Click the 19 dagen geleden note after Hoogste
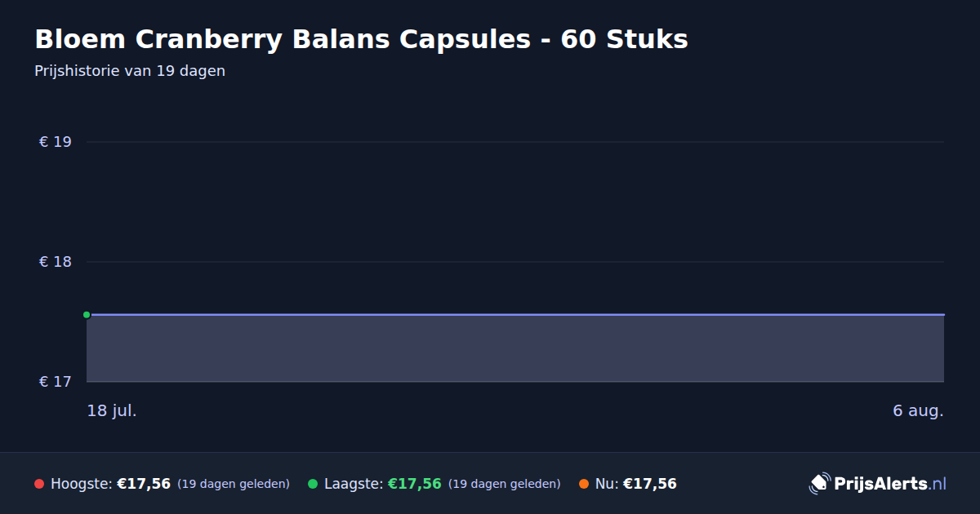Image resolution: width=980 pixels, height=514 pixels. point(234,484)
